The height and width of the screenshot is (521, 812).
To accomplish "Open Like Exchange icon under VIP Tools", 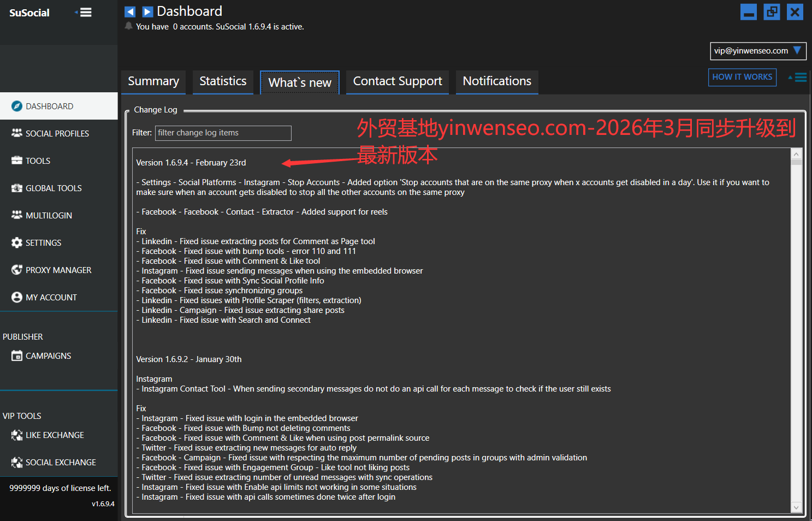I will click(17, 435).
